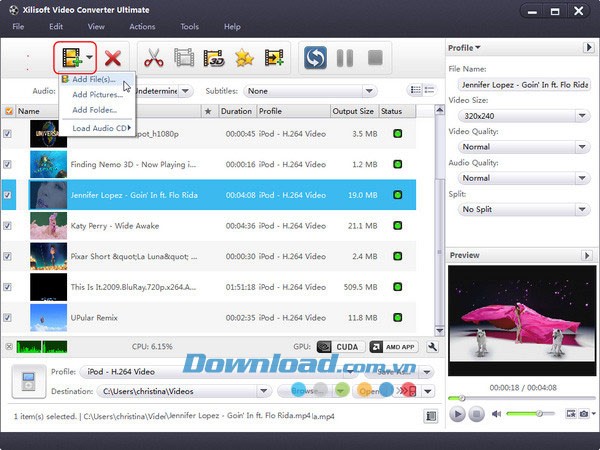Click the preview comparison view icon
This screenshot has height=450, width=600.
coord(571,414)
